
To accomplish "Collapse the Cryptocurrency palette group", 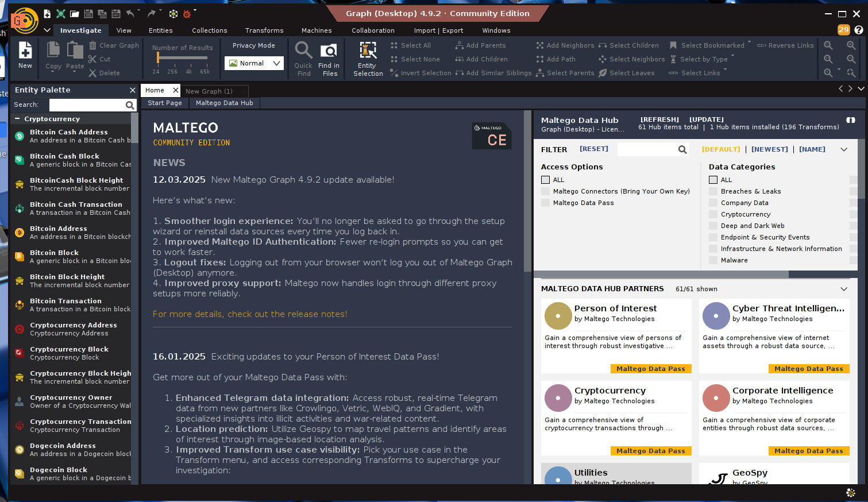I will (17, 119).
